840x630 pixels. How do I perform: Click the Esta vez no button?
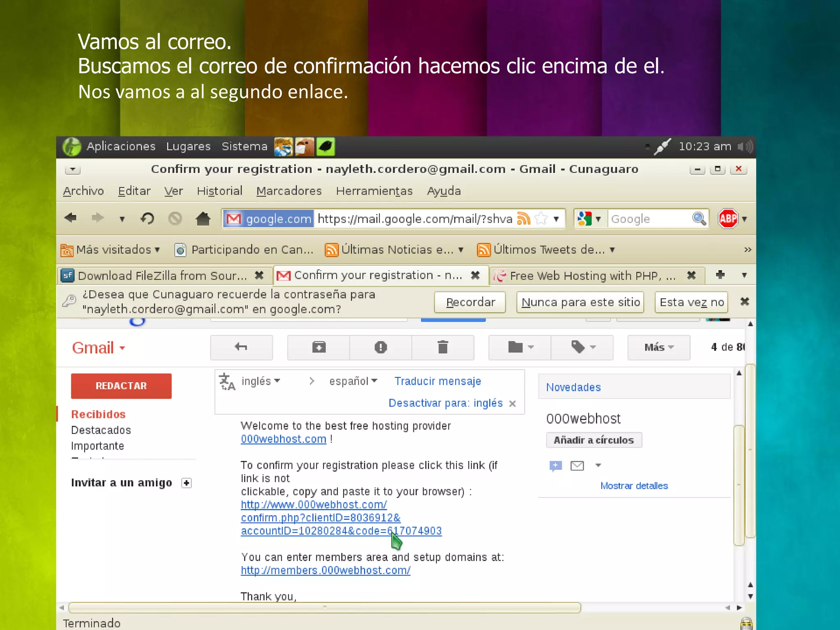point(692,302)
